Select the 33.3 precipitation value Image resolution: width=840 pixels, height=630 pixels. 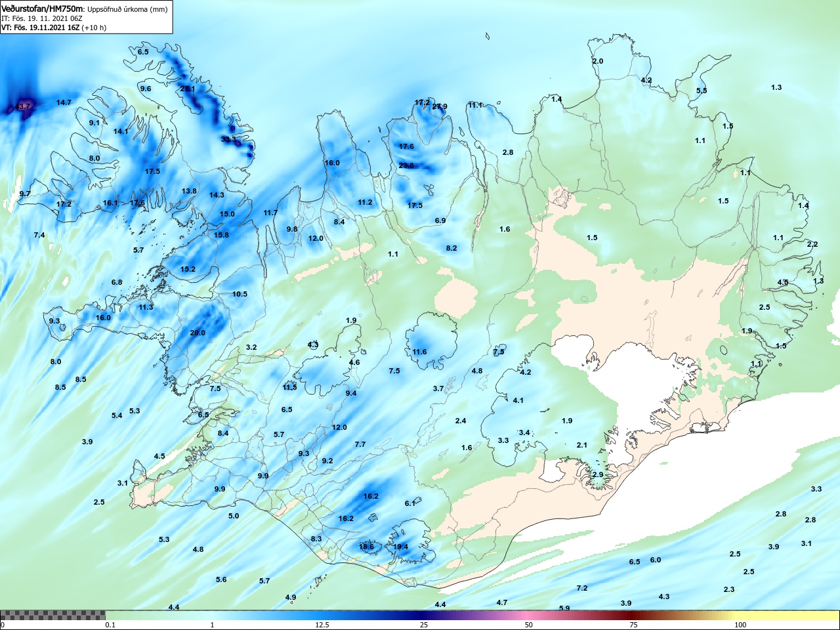click(228, 139)
